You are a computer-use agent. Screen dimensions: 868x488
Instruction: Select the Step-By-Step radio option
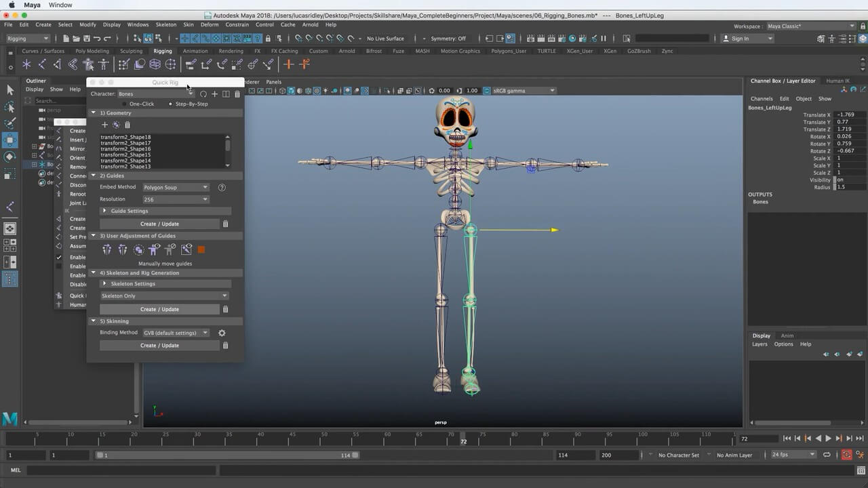pos(171,104)
